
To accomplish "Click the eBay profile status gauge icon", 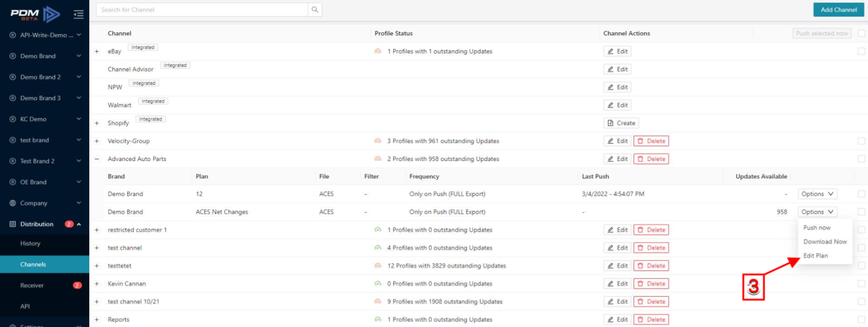I will [378, 51].
